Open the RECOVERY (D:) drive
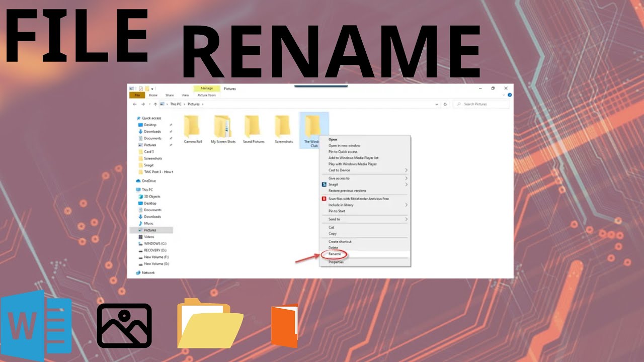Image resolution: width=644 pixels, height=362 pixels. (x=152, y=250)
